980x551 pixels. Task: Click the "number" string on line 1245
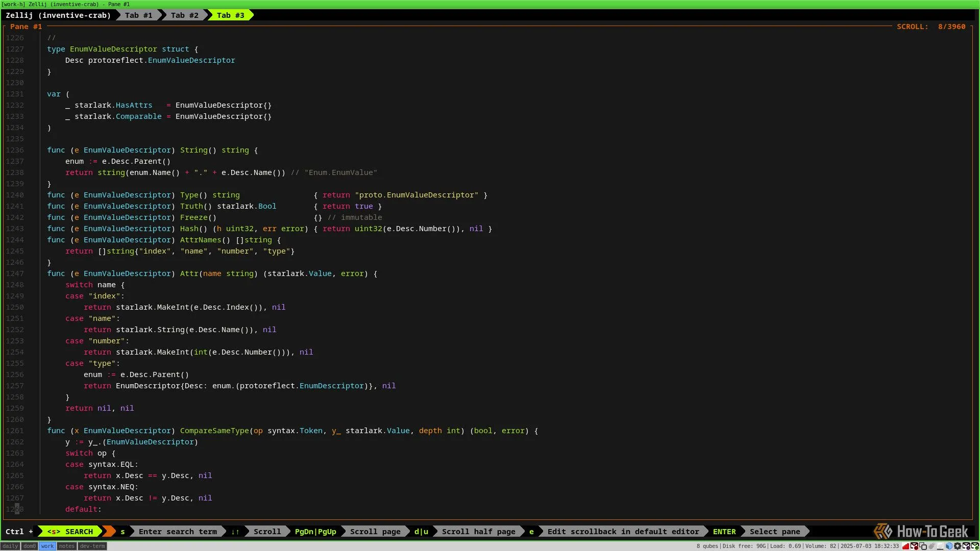coord(235,251)
